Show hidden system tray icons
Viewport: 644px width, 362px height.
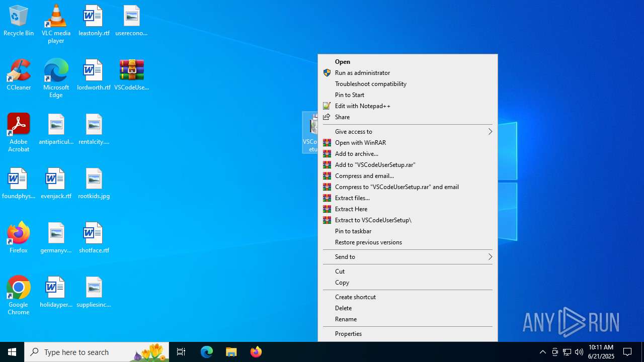542,352
